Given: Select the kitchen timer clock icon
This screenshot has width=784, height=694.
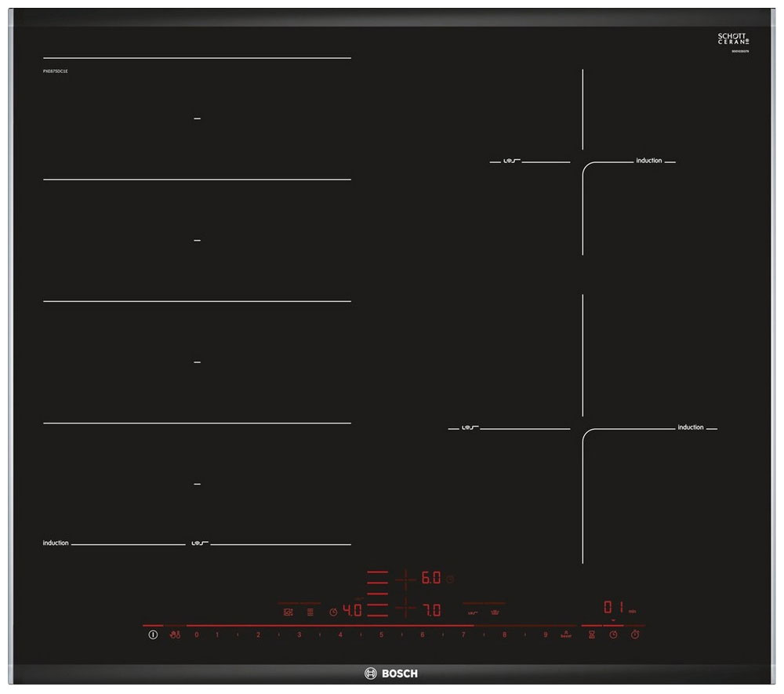Looking at the screenshot, I should click(613, 634).
